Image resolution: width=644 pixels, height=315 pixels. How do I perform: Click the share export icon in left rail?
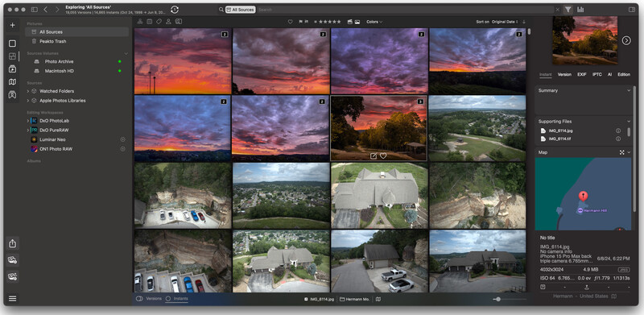click(x=12, y=243)
